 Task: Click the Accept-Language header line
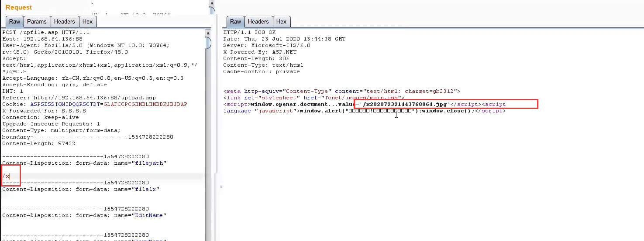tap(93, 78)
